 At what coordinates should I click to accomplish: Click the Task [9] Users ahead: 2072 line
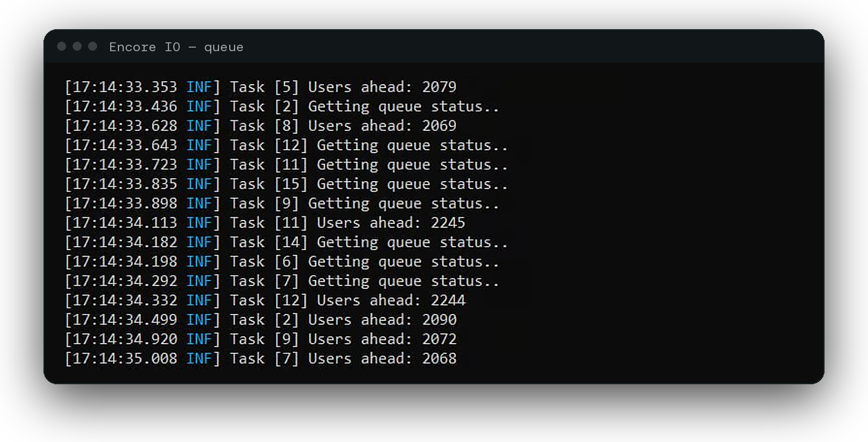261,339
